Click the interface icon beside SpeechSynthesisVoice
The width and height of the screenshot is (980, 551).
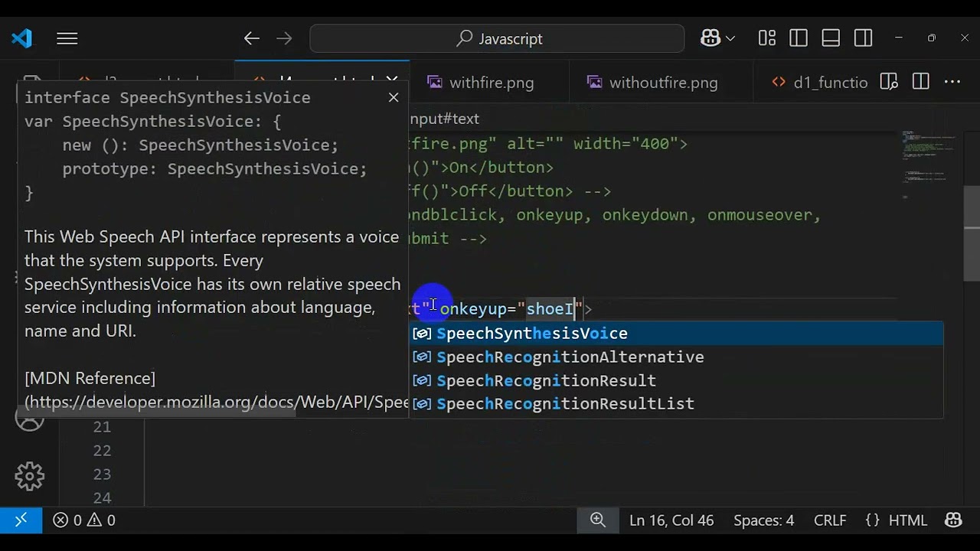pos(422,334)
